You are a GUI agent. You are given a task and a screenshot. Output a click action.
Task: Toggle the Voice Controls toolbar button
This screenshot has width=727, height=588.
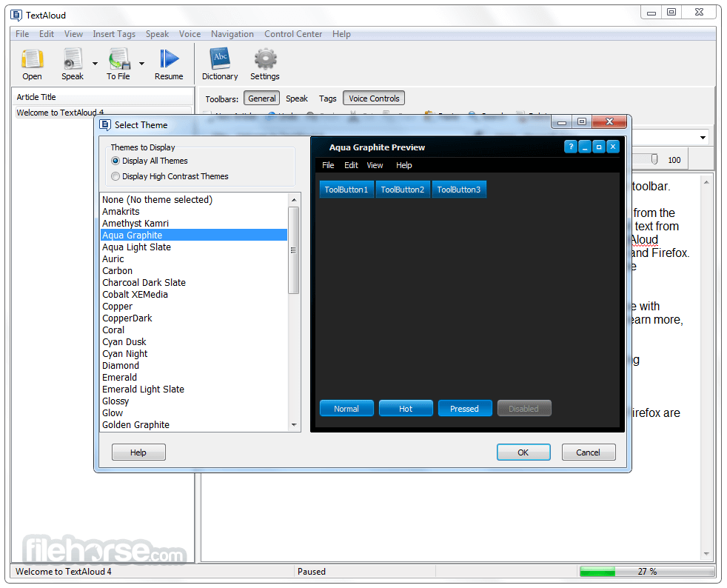(374, 98)
